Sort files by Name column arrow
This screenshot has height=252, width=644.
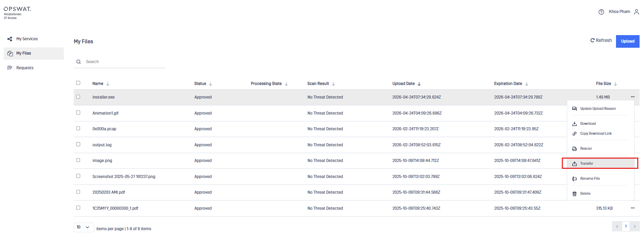pos(108,84)
